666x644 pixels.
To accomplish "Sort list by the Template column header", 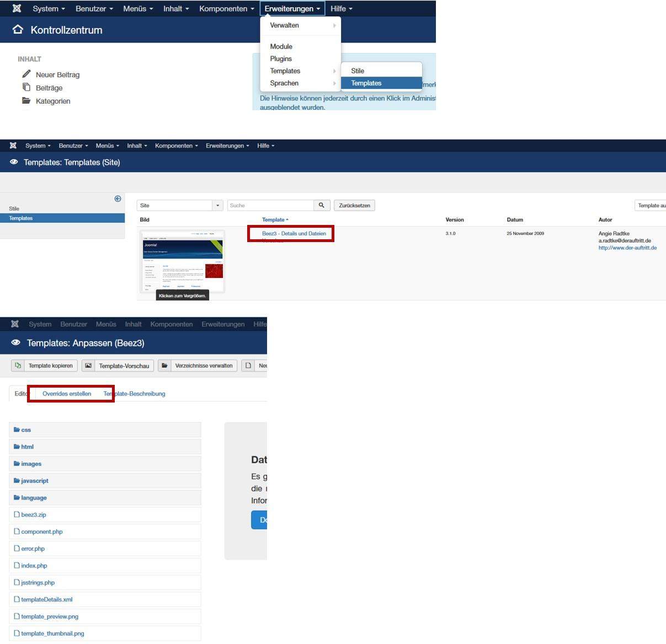I will coord(274,219).
